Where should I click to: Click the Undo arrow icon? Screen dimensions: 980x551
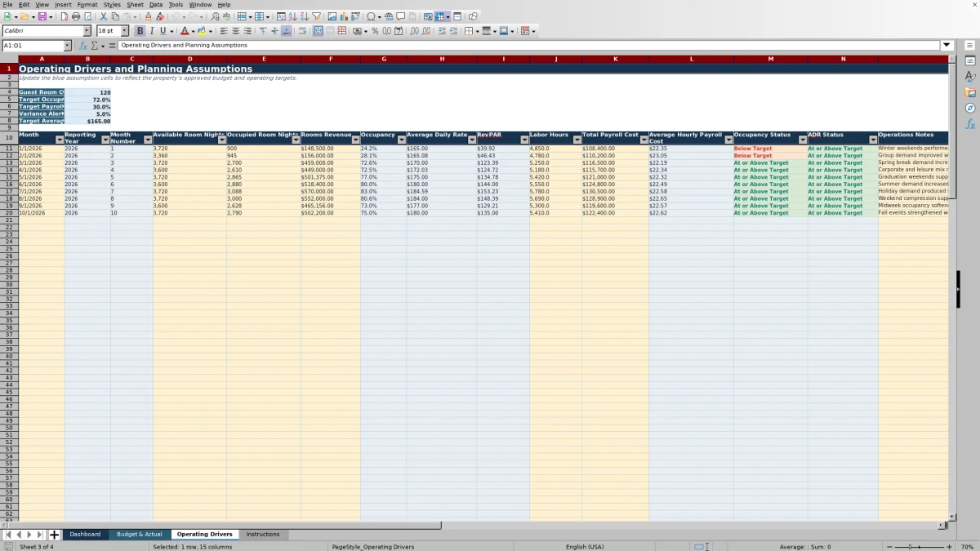click(x=176, y=16)
